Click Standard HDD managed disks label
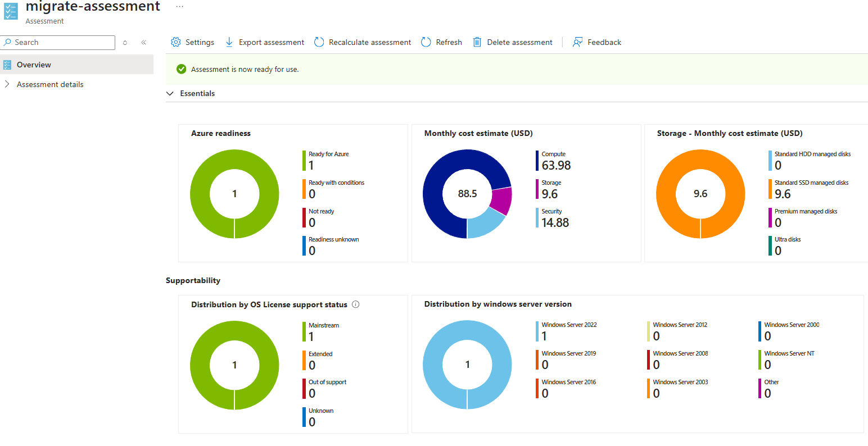Viewport: 868px width, 446px height. point(812,154)
